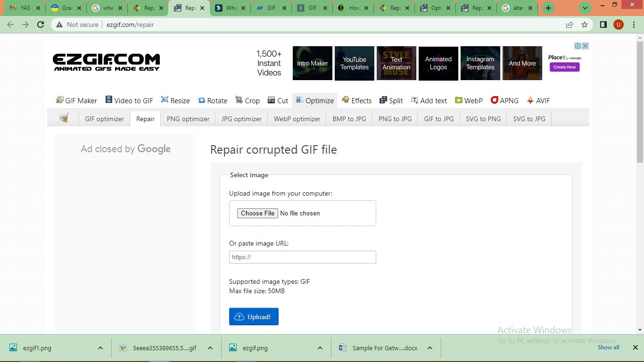This screenshot has height=362, width=644.
Task: Share this page from the address bar
Action: click(570, 25)
